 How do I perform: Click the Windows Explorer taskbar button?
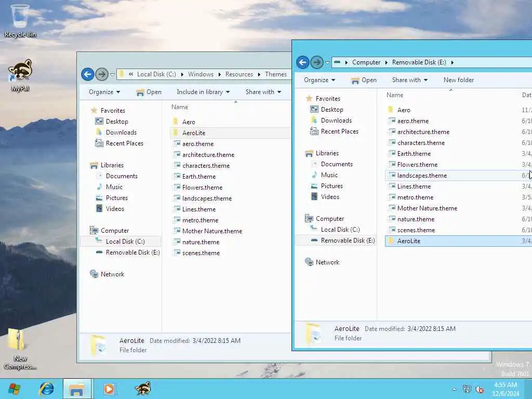coord(77,389)
